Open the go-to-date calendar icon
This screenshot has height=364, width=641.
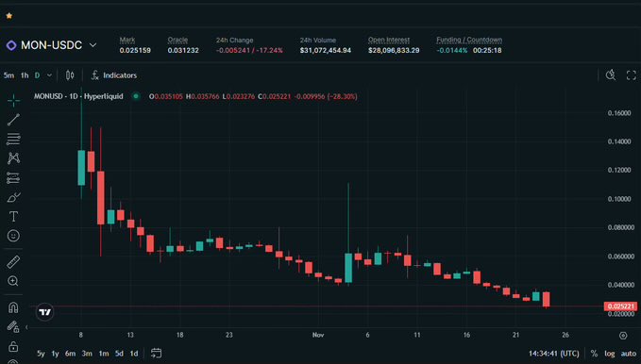click(156, 353)
